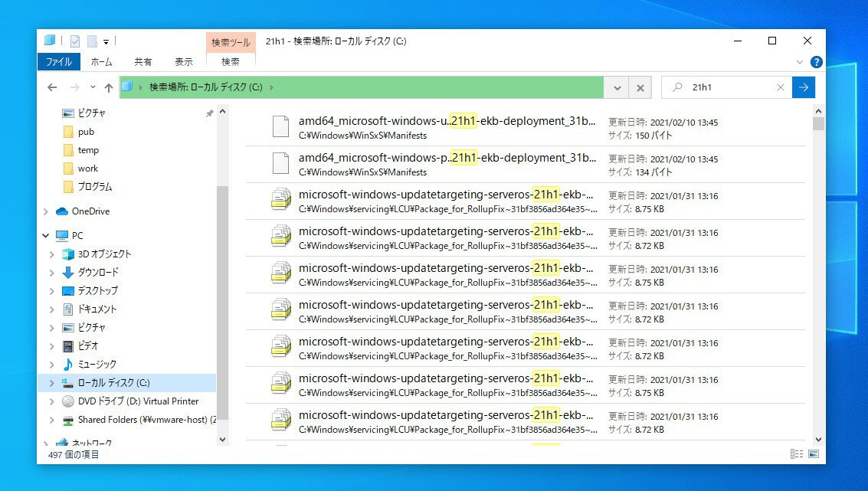The height and width of the screenshot is (491, 868).
Task: Open the プログラム folder in navigation pane
Action: tap(95, 187)
